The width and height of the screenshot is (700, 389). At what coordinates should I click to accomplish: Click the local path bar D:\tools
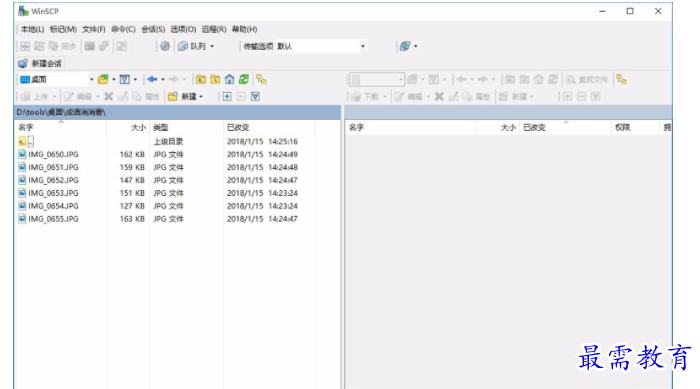click(177, 112)
